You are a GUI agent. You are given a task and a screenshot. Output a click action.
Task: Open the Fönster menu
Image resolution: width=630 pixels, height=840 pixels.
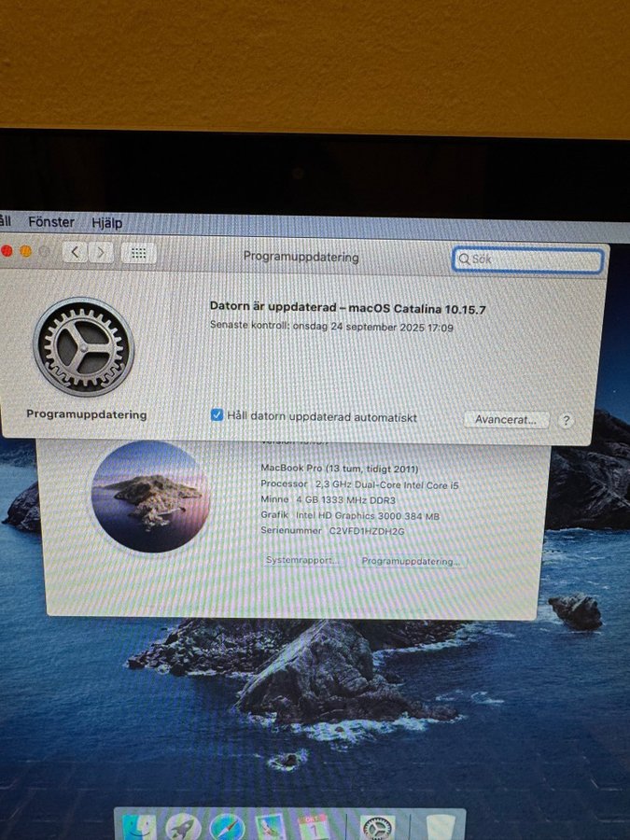tap(50, 223)
